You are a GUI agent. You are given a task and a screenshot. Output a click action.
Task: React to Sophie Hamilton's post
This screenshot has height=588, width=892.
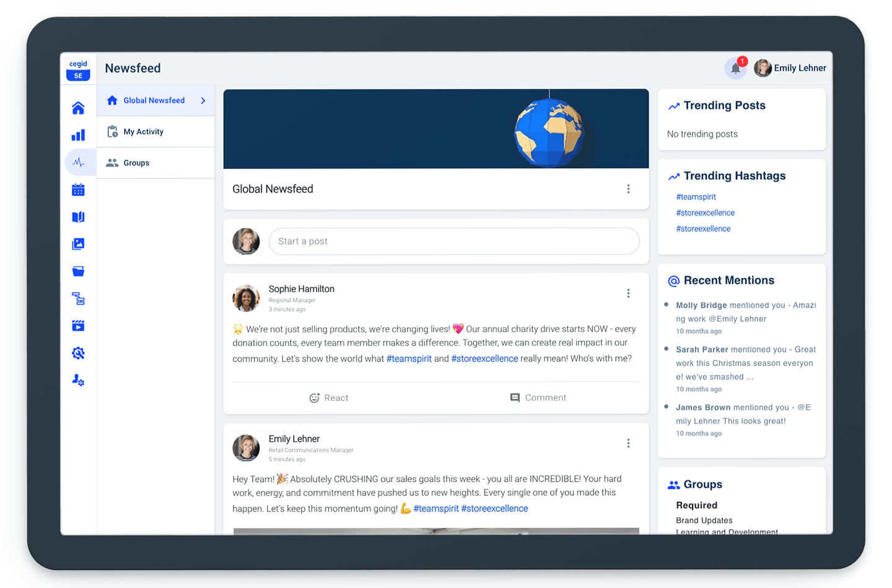click(329, 398)
